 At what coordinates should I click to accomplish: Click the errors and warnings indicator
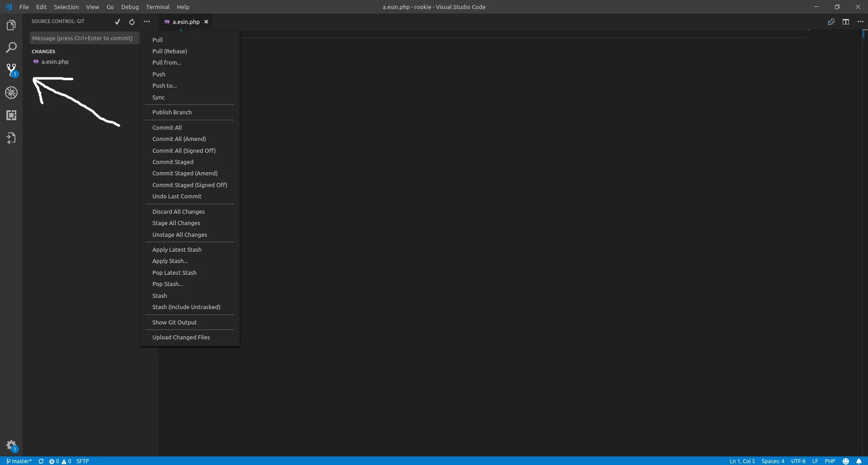pyautogui.click(x=59, y=461)
